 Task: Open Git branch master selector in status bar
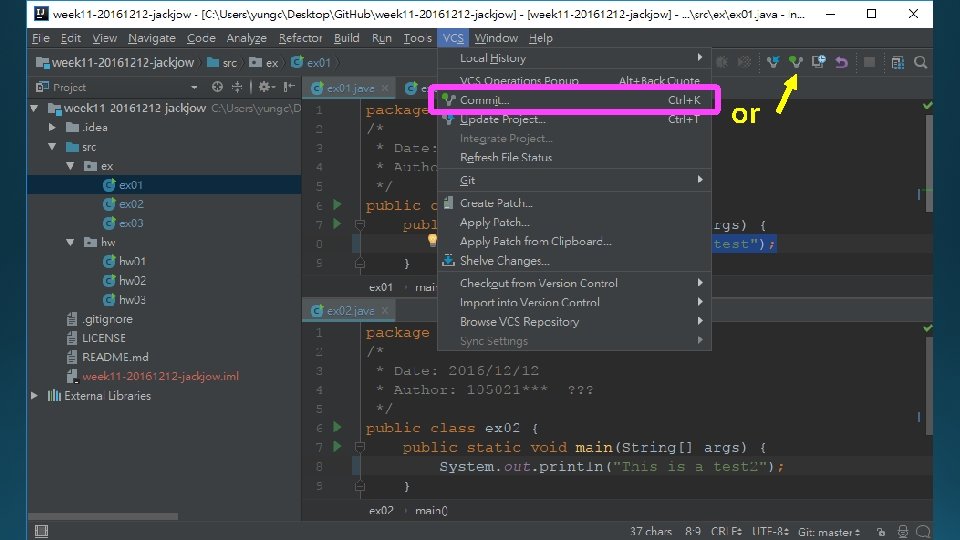[829, 531]
